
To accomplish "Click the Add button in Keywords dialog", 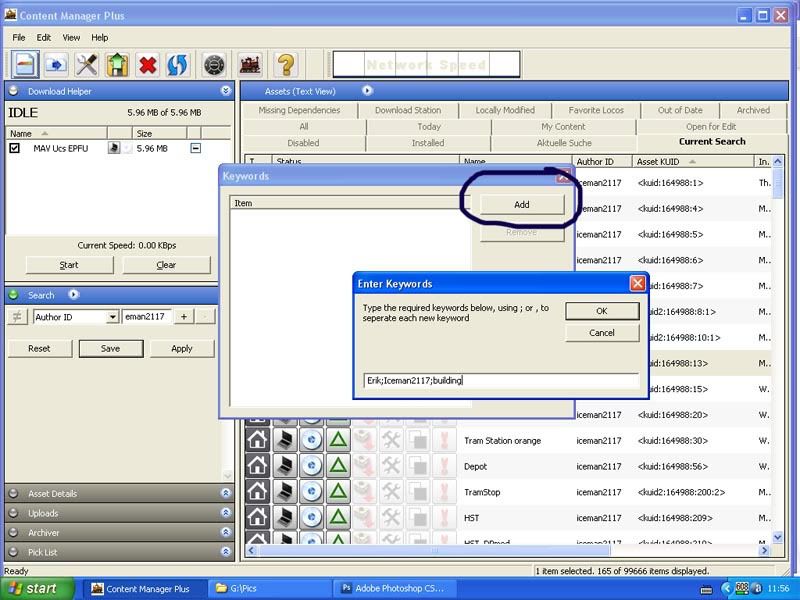I will point(521,205).
